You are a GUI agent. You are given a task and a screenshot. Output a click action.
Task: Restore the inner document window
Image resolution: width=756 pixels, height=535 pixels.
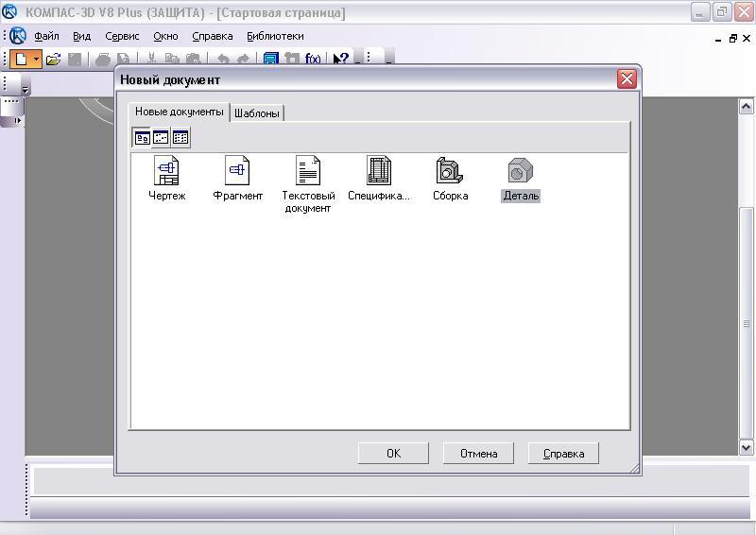733,39
